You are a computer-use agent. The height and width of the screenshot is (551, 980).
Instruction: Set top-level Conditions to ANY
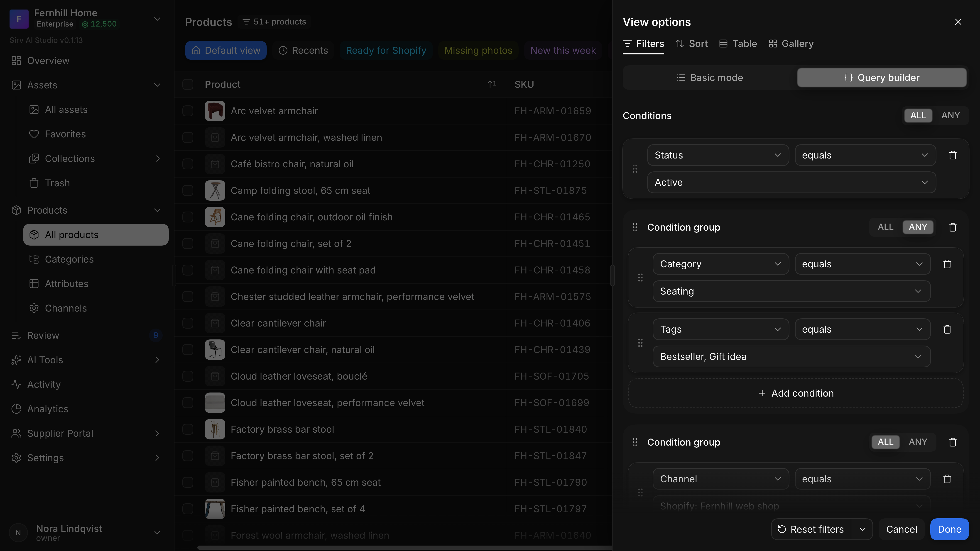coord(950,116)
